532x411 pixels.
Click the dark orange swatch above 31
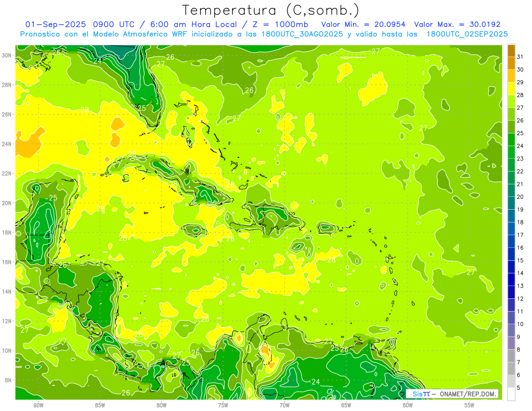[x=511, y=51]
